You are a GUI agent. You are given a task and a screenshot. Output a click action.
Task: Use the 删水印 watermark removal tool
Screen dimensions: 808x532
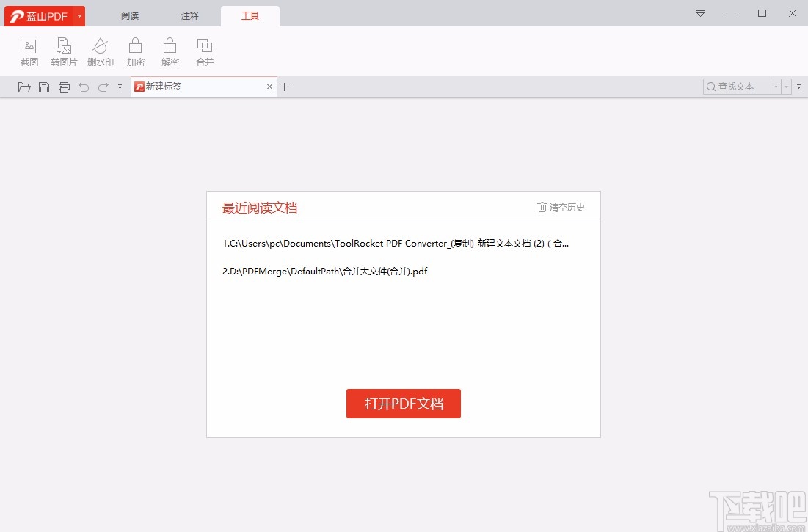point(100,50)
